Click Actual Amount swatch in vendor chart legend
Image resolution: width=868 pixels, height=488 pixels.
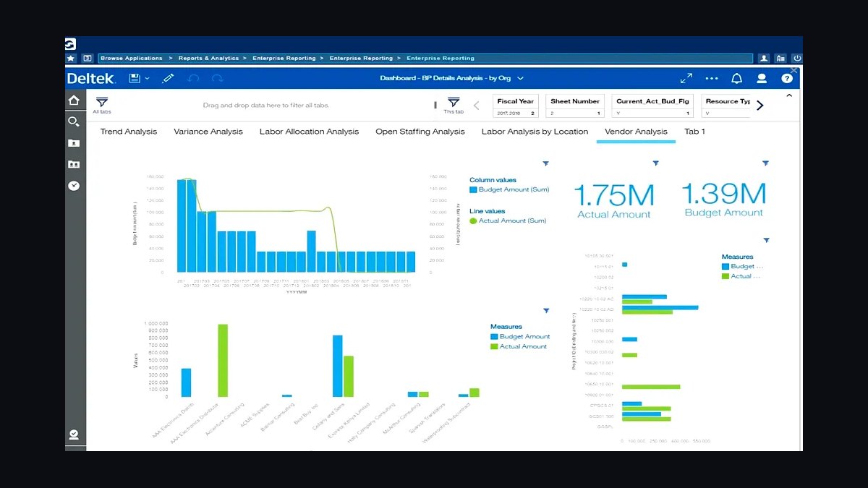click(x=494, y=346)
